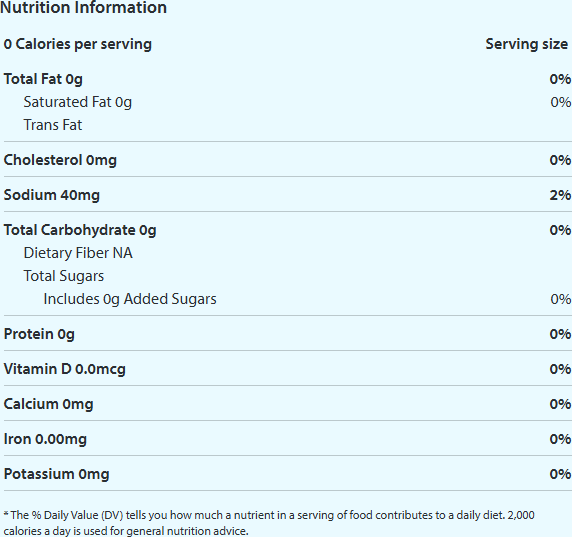Image resolution: width=572 pixels, height=537 pixels.
Task: Click the % Daily Value footnote text
Action: click(269, 523)
